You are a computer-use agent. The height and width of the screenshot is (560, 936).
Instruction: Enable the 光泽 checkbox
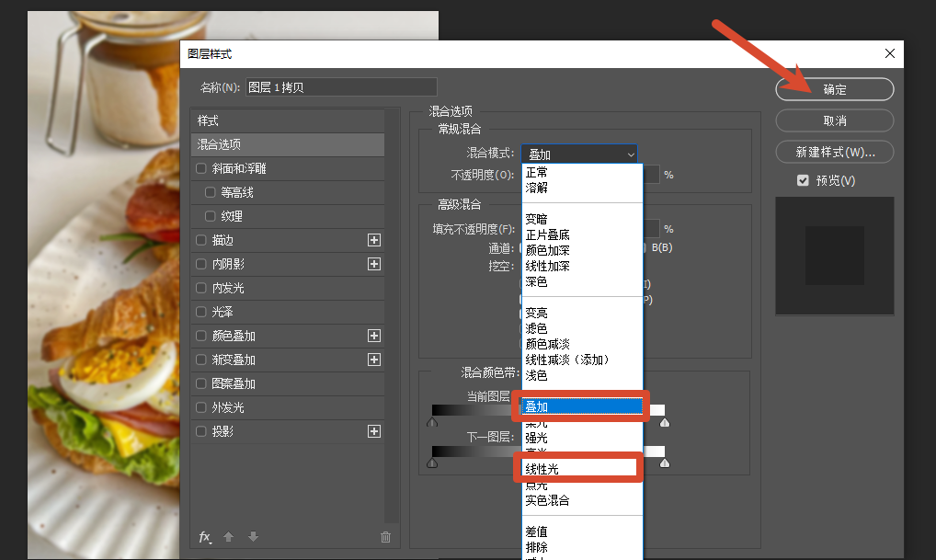[201, 312]
